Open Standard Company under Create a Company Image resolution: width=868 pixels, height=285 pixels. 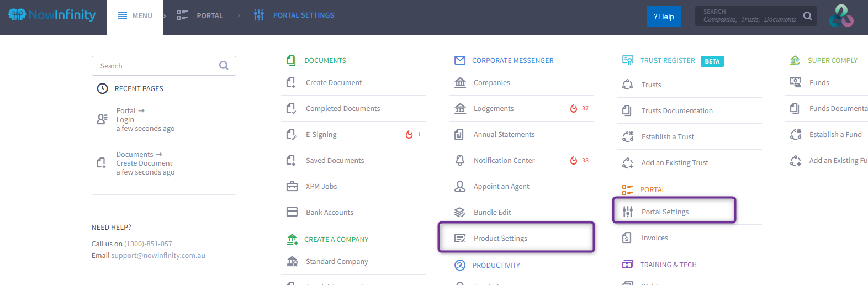click(x=337, y=261)
